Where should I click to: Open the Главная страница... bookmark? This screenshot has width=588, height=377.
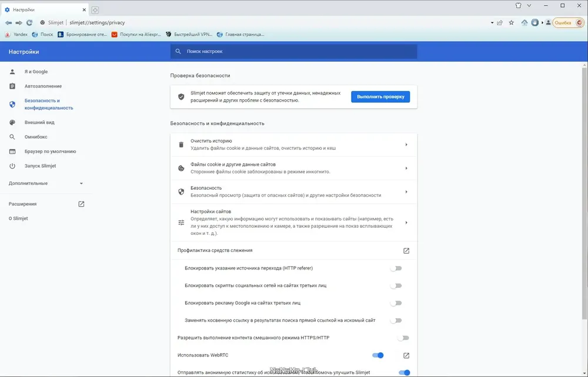click(240, 35)
